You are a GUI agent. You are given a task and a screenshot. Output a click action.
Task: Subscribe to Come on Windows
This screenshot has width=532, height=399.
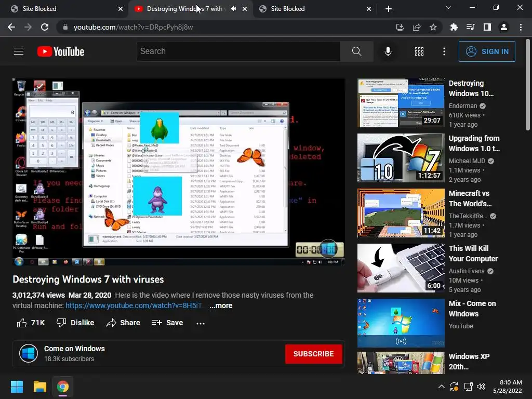(313, 354)
